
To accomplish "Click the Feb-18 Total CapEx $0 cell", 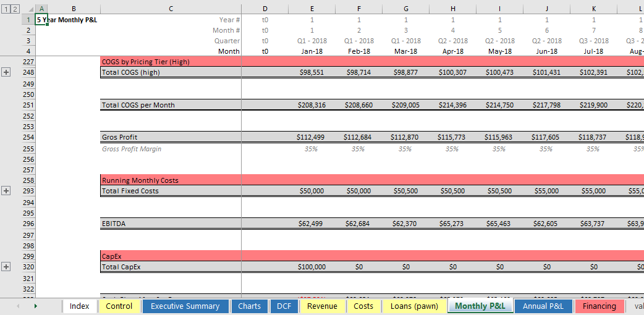I will point(358,267).
